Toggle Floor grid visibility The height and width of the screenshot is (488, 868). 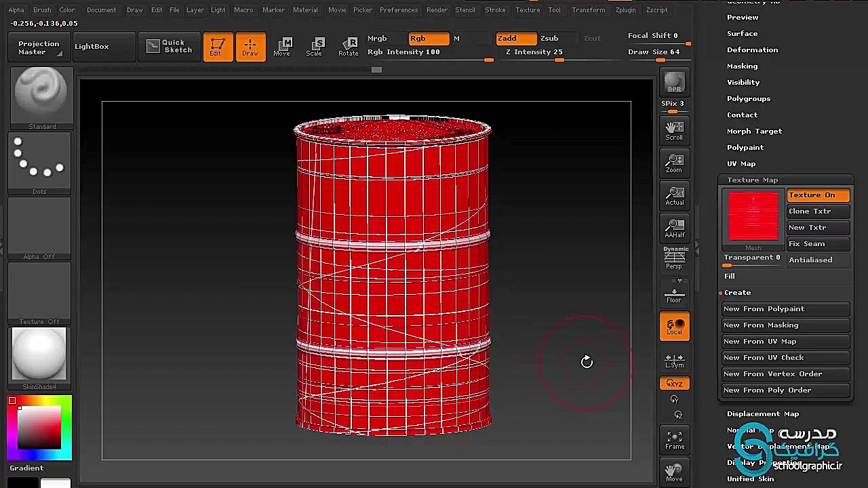674,295
